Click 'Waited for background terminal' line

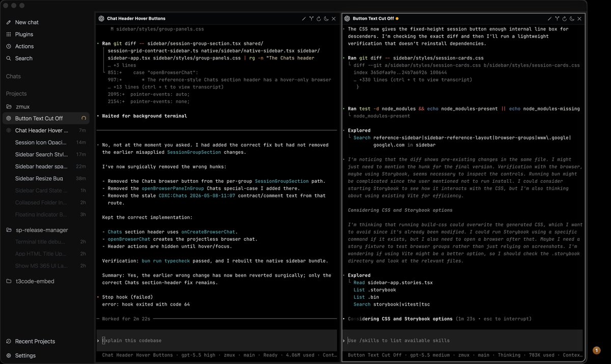coord(144,116)
